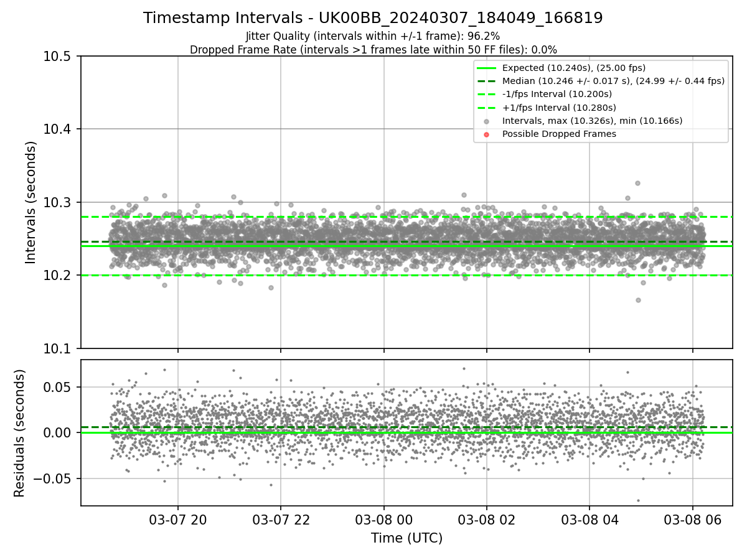Click x-axis tick label '03-07 20'
Viewport: 747px width, 560px height.
click(x=178, y=520)
